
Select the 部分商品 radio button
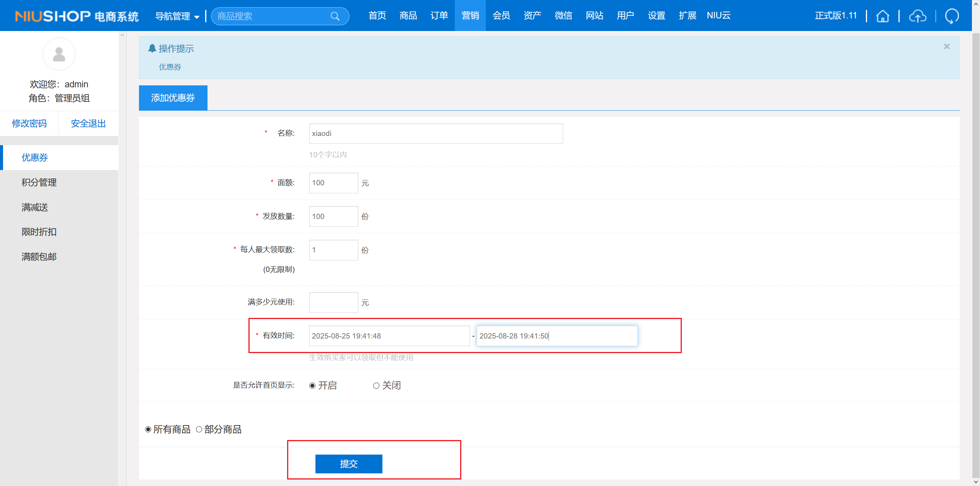[x=199, y=429]
